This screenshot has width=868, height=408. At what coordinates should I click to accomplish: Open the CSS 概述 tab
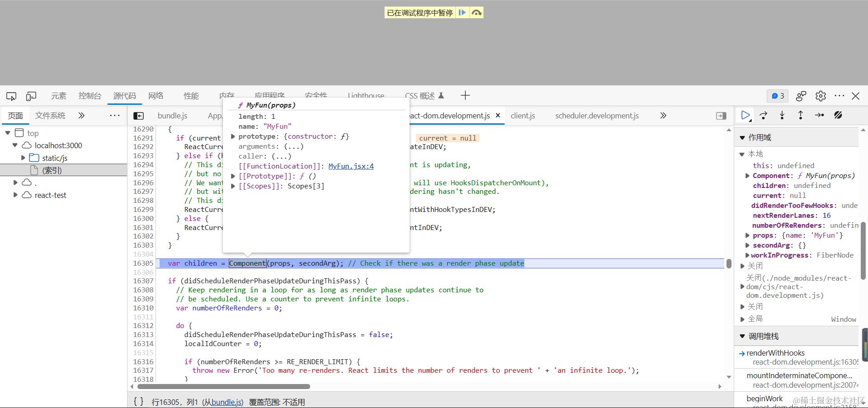click(425, 96)
